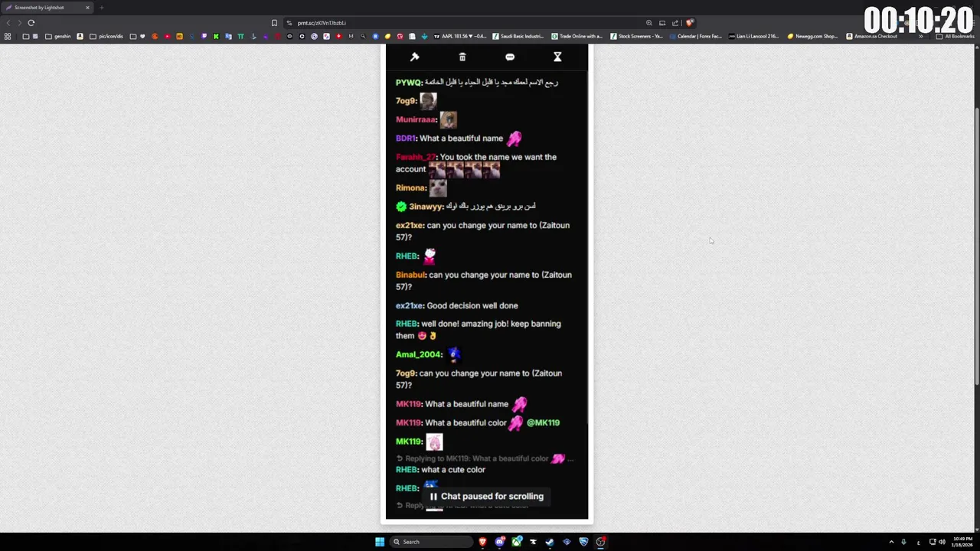Click the Lightshot screenshot chat image
This screenshot has height=551, width=980.
(x=487, y=282)
